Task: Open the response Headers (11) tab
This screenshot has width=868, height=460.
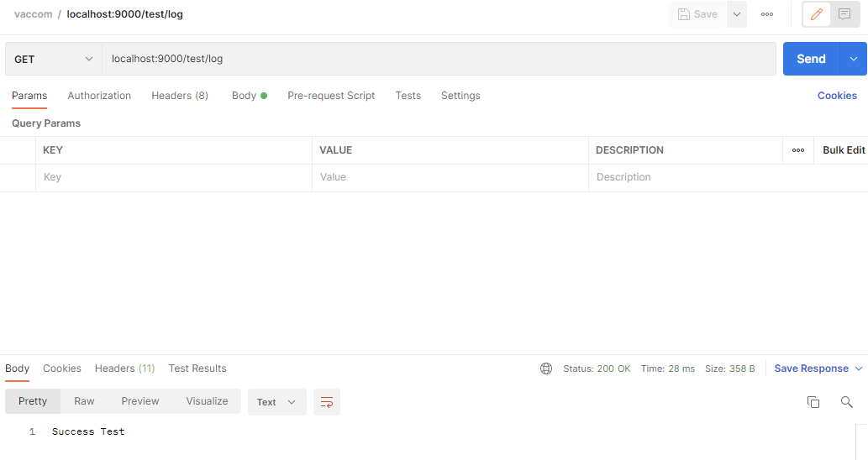Action: 124,369
